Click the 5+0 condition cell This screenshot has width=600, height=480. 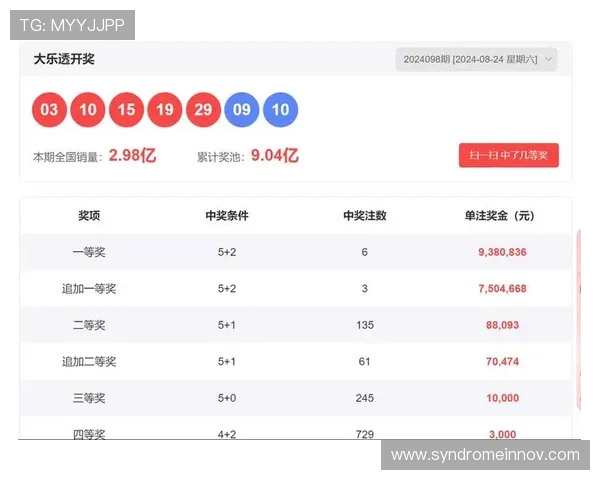[x=227, y=398]
